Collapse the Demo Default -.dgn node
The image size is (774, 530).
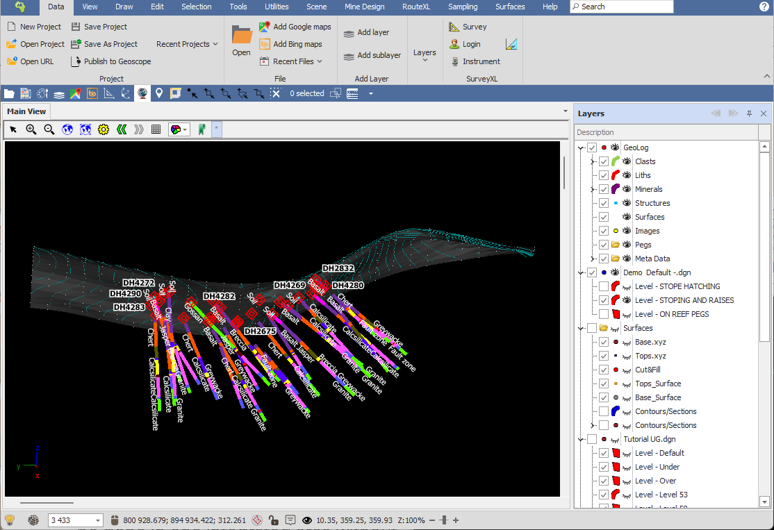click(x=581, y=272)
